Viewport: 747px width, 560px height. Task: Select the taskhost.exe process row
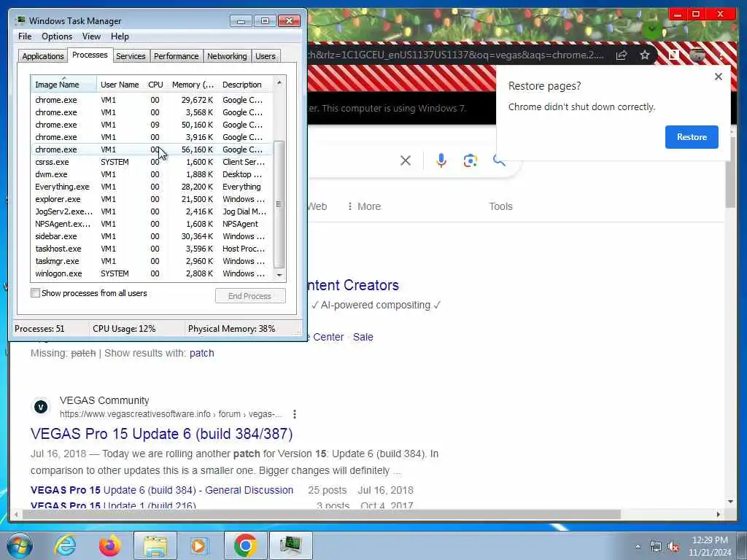tap(152, 249)
